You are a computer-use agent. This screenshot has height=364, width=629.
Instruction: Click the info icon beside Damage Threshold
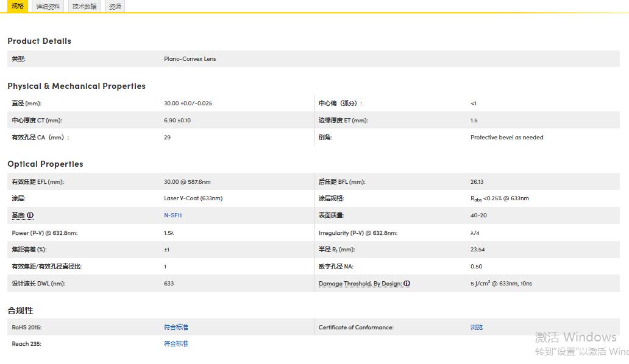point(407,284)
